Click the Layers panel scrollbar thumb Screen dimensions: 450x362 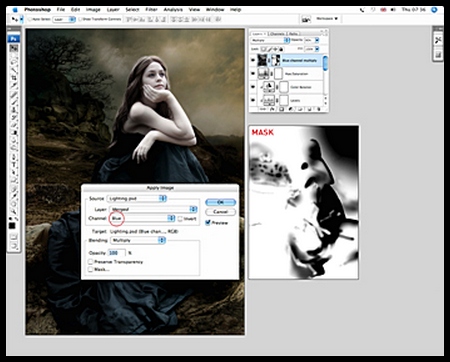[x=325, y=63]
